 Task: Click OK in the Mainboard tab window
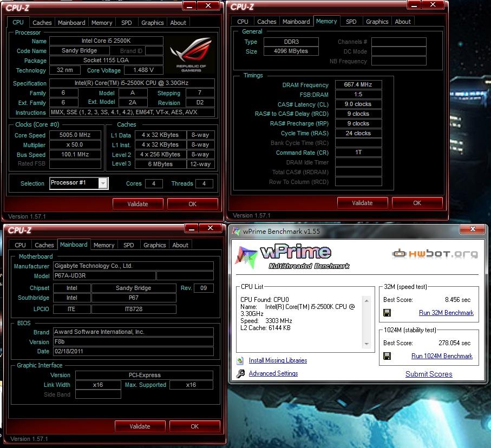(x=195, y=426)
